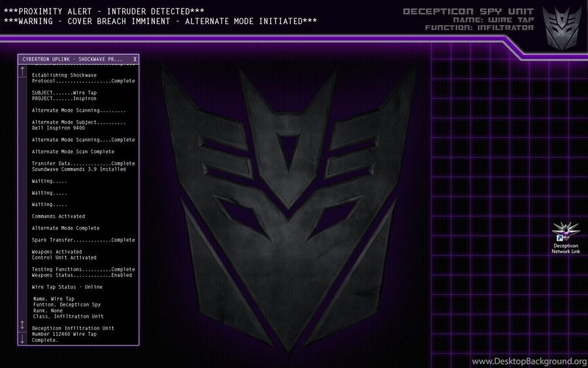Select the "Rank. None" line
This screenshot has width=588, height=368.
[48, 310]
